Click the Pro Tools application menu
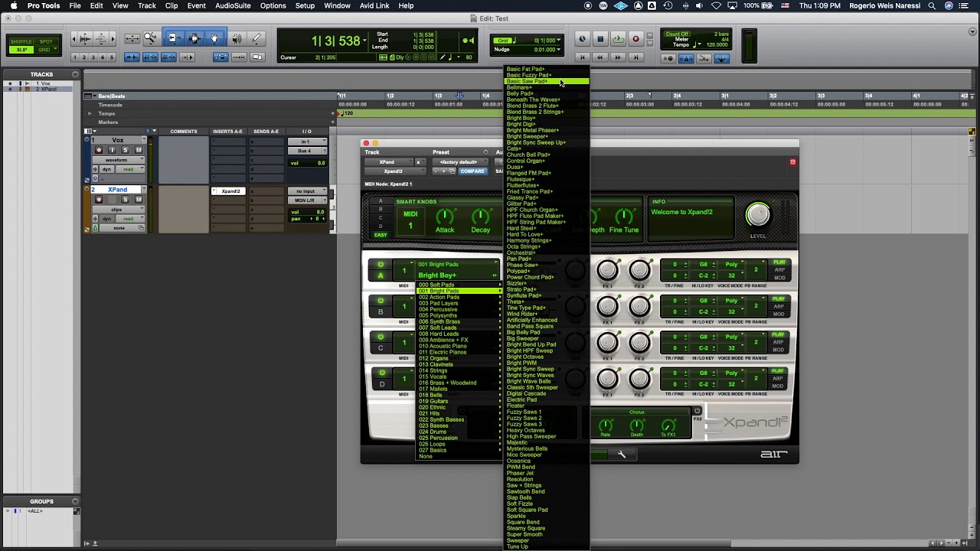 44,5
